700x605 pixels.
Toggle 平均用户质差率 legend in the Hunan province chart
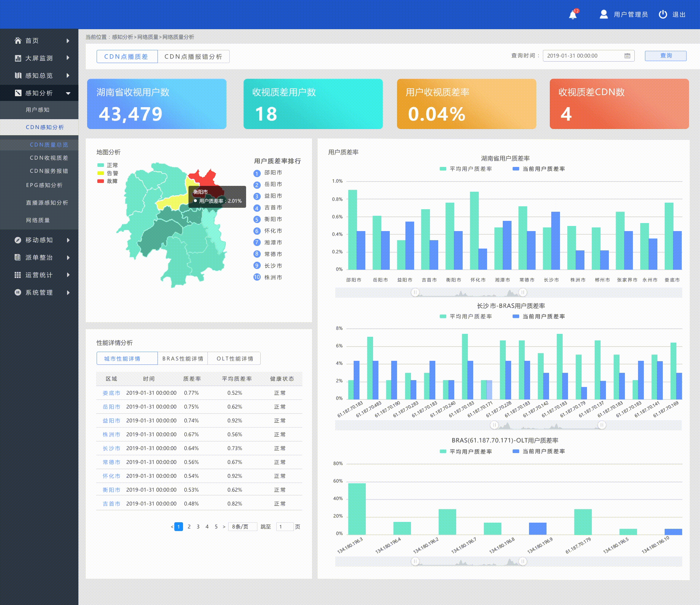466,169
